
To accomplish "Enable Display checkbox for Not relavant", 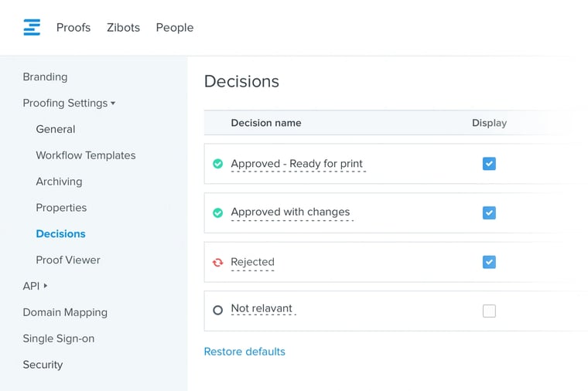I will click(489, 311).
